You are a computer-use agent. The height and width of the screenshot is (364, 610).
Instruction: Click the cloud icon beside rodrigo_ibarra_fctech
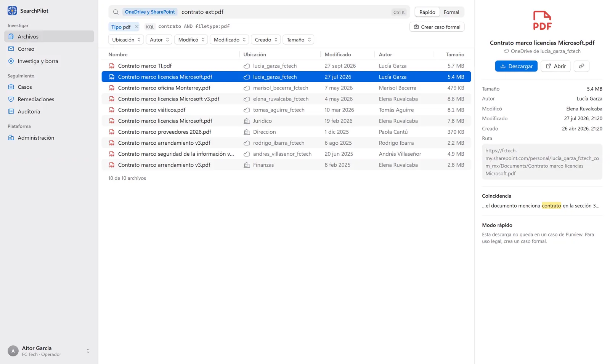point(247,143)
